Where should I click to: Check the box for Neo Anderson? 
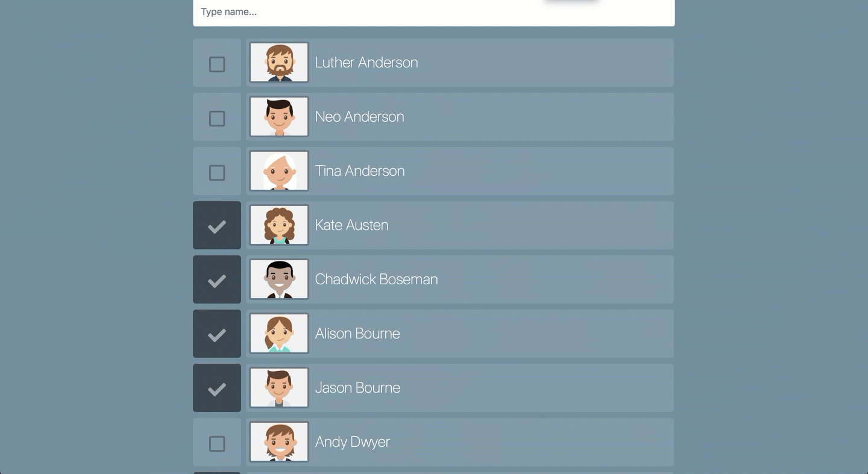tap(217, 119)
